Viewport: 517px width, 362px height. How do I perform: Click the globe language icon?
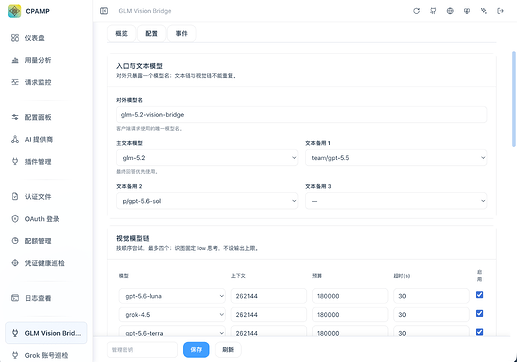click(450, 11)
